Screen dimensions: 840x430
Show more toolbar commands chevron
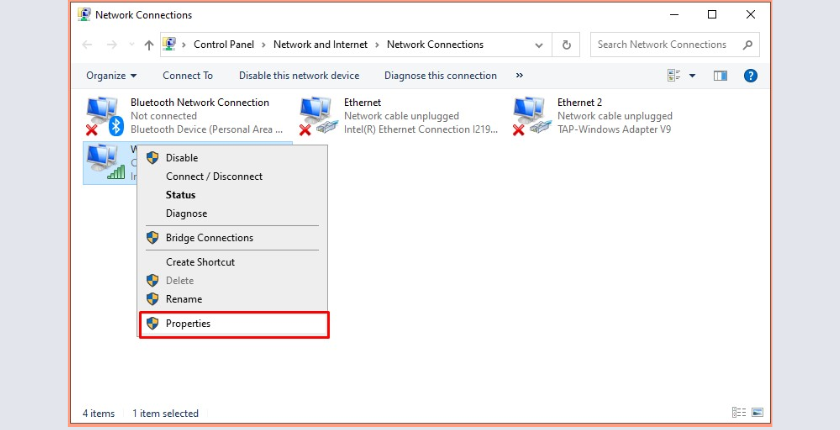point(519,76)
